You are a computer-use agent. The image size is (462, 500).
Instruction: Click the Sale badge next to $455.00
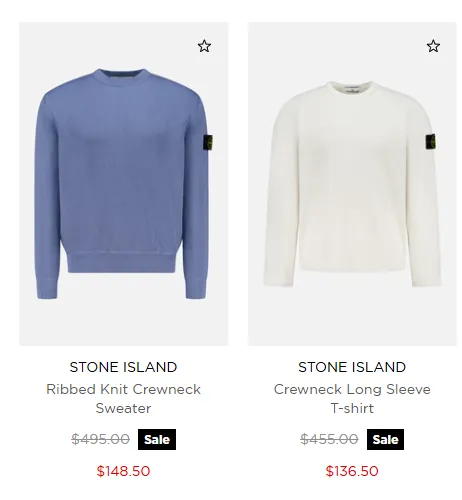tap(385, 439)
